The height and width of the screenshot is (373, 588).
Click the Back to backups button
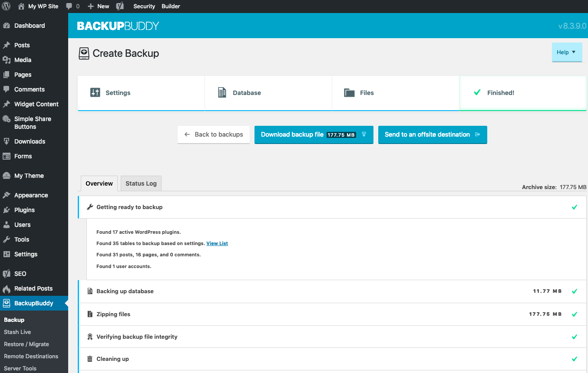tap(213, 134)
